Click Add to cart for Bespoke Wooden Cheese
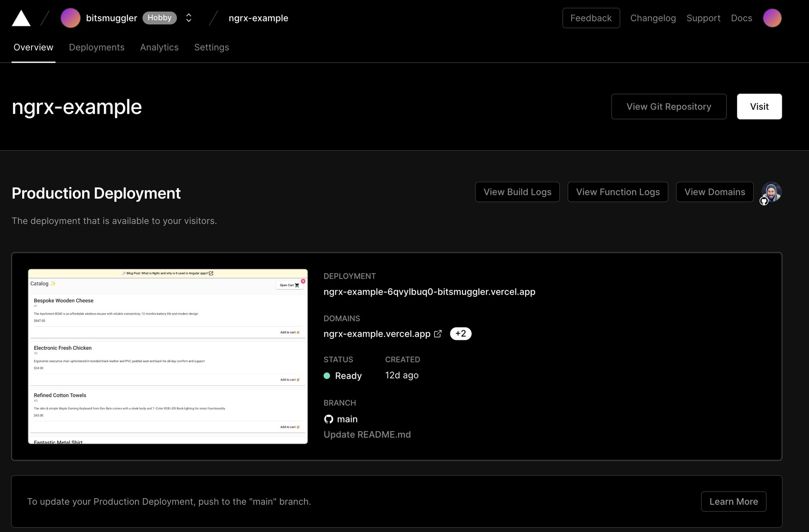The width and height of the screenshot is (809, 532). [x=290, y=332]
